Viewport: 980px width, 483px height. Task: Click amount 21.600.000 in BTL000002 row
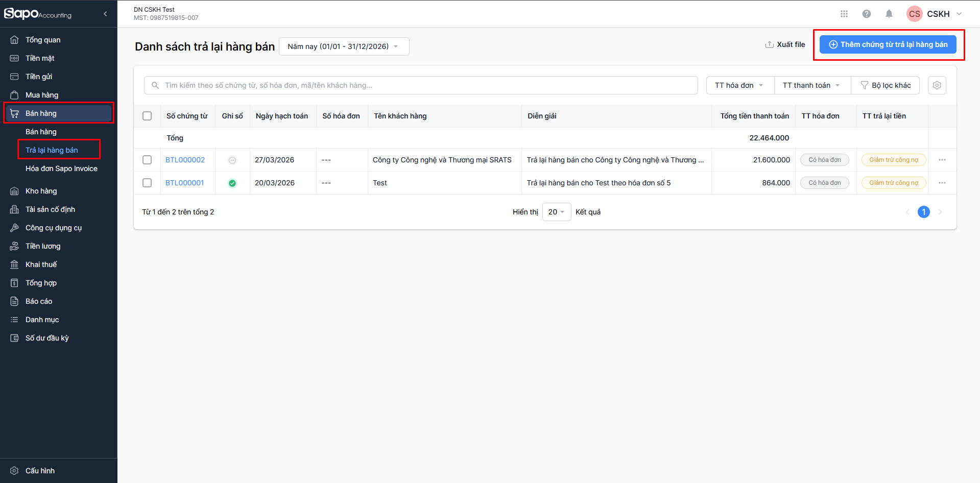click(x=772, y=160)
